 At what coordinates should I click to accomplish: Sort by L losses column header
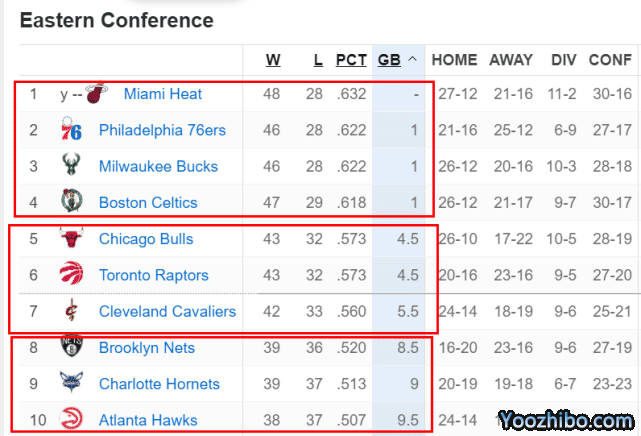coord(318,60)
